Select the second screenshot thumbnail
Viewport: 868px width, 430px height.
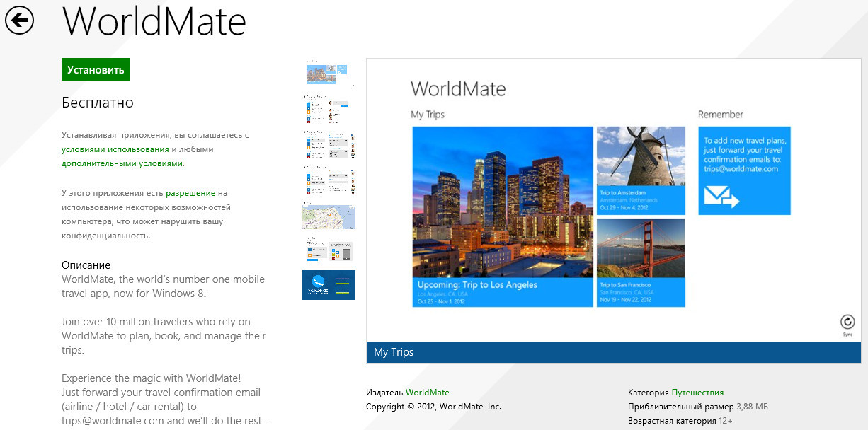pos(329,110)
